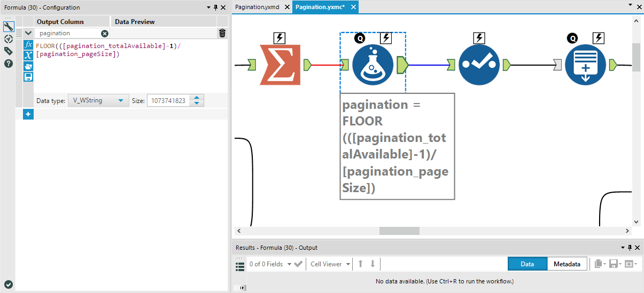Collapse the pagination expression chevron
The image size is (644, 293).
point(28,33)
